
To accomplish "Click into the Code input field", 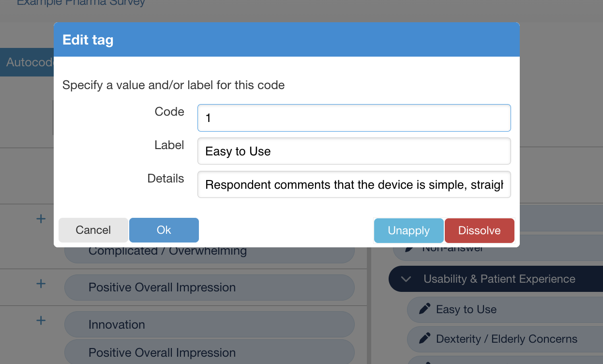I will (354, 118).
